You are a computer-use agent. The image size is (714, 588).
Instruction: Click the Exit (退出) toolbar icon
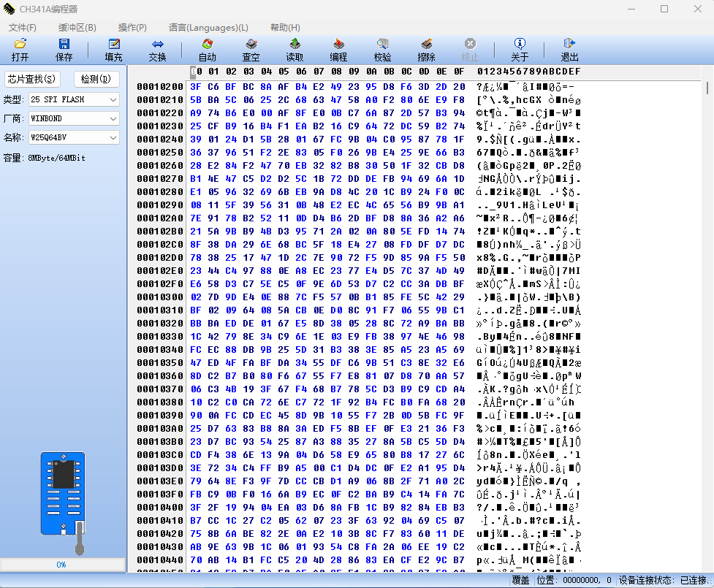click(569, 45)
